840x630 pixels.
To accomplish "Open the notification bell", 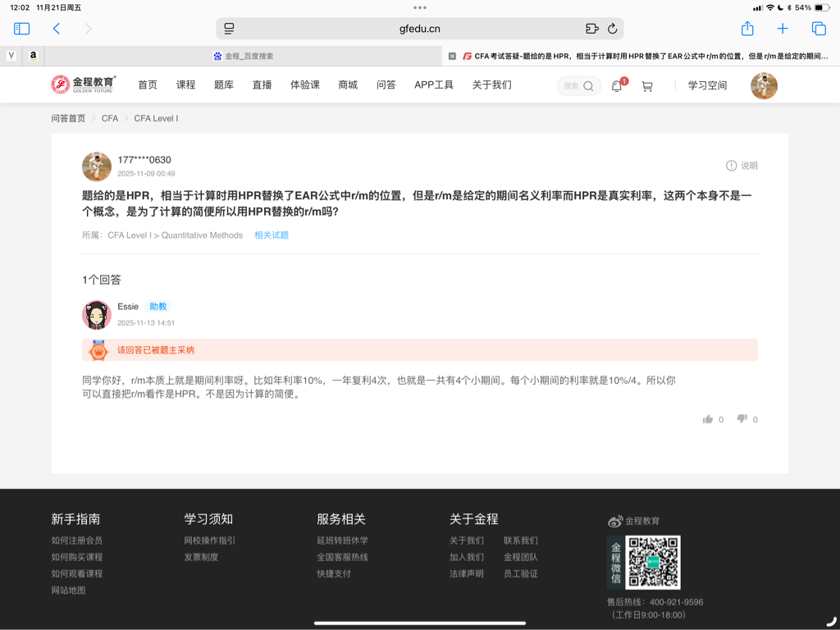I will [x=617, y=86].
